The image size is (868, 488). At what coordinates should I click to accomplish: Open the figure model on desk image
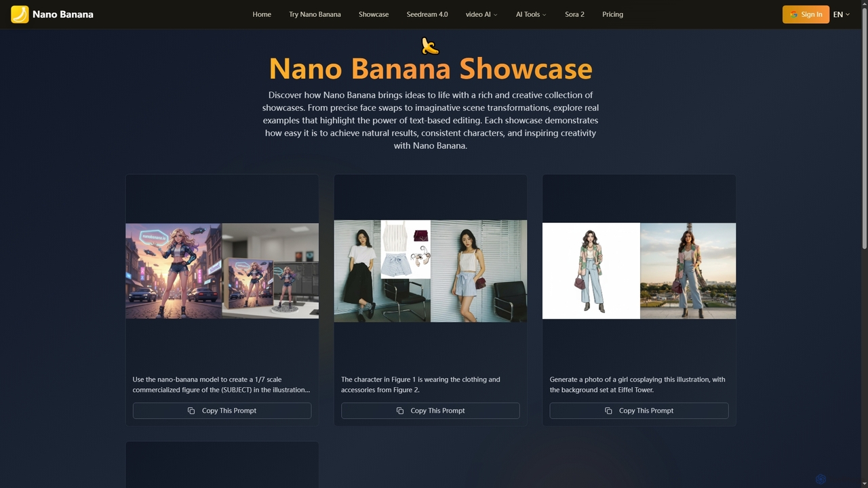pos(271,271)
